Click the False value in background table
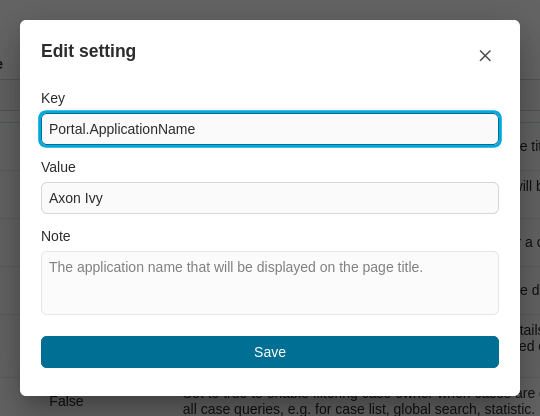Viewport: 540px width, 416px height. point(66,402)
